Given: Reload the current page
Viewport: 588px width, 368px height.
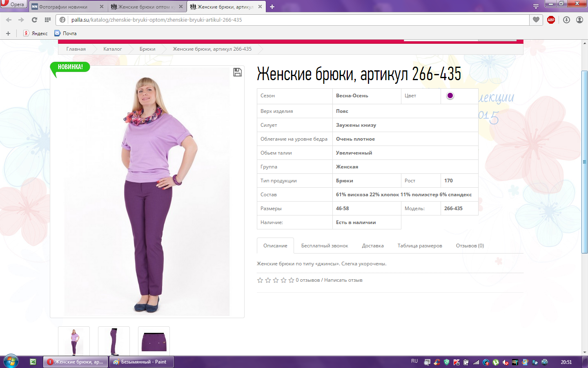Looking at the screenshot, I should pos(34,20).
